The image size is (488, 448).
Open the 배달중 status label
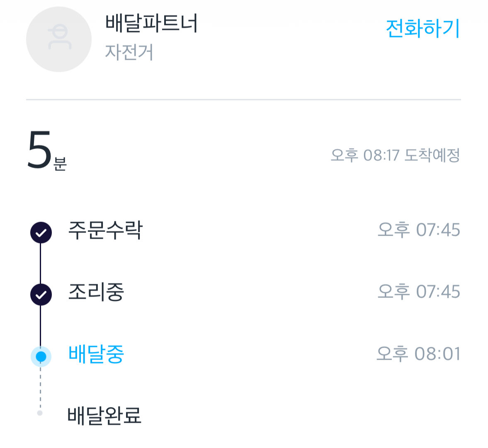96,354
